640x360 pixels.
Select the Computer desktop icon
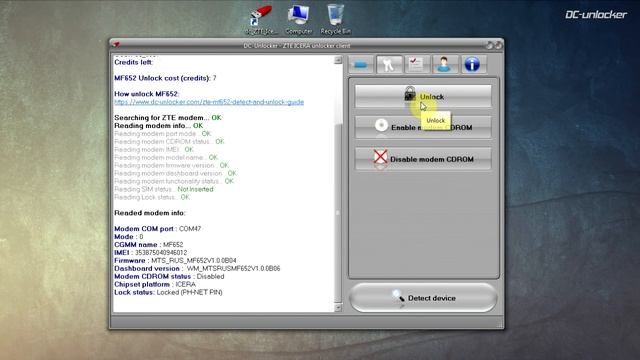(x=299, y=20)
